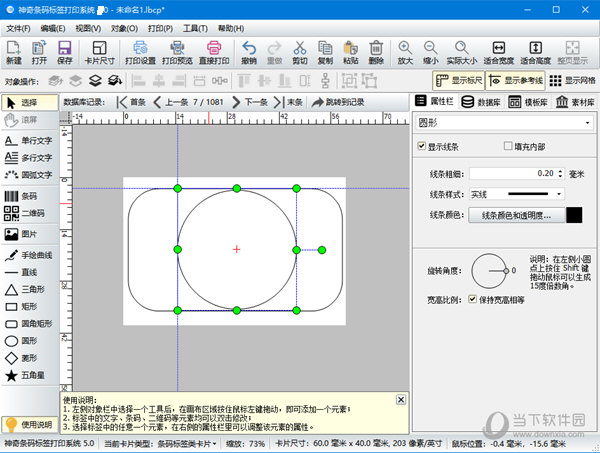
Task: Click the 缩小 zoom out icon
Action: pos(430,52)
